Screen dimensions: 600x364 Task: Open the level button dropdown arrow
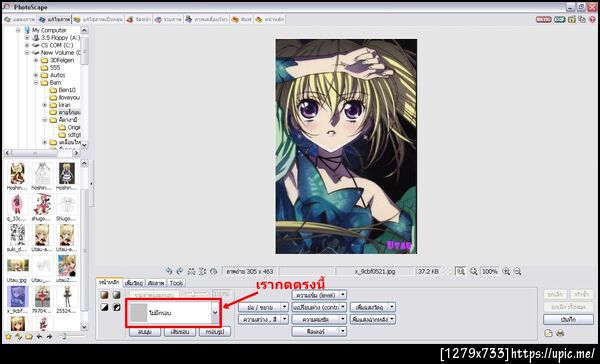coord(343,295)
